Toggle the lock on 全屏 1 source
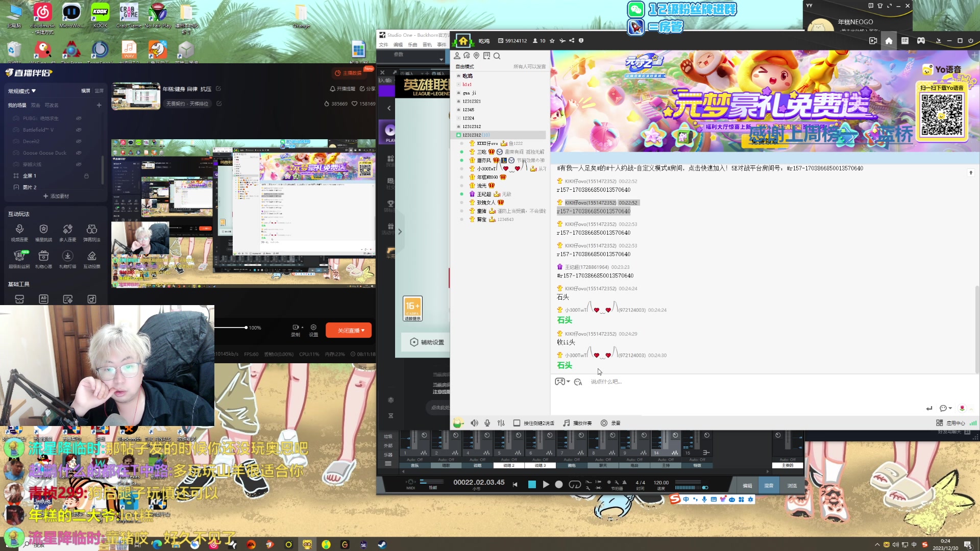The width and height of the screenshot is (980, 551). (x=86, y=176)
